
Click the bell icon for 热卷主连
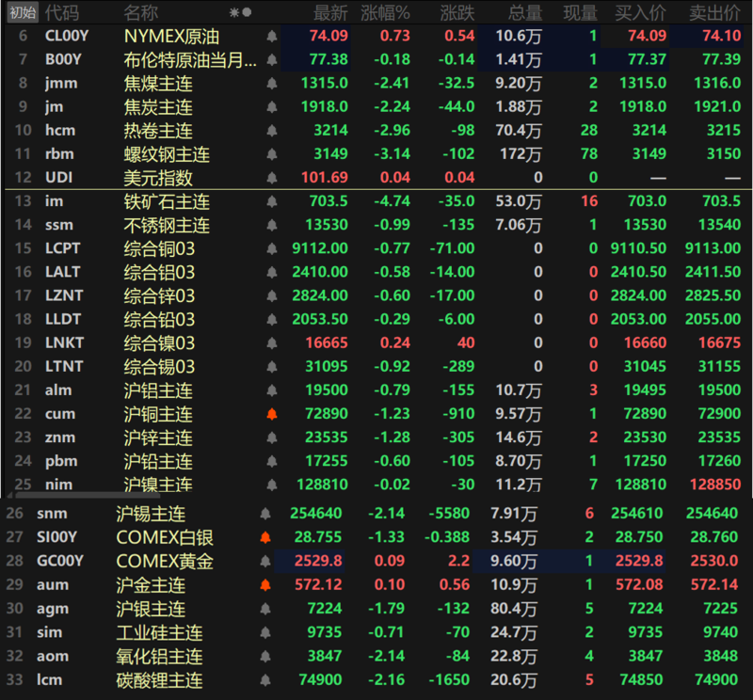coord(272,131)
